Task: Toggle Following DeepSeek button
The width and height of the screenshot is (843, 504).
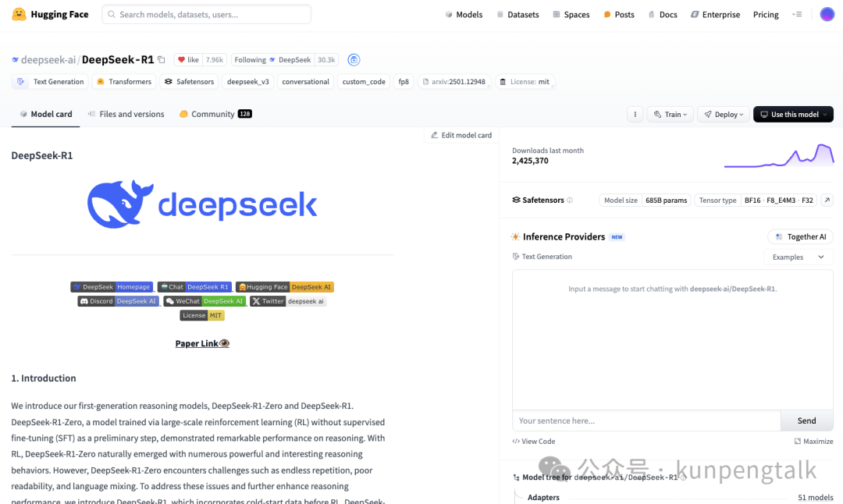Action: click(x=272, y=59)
